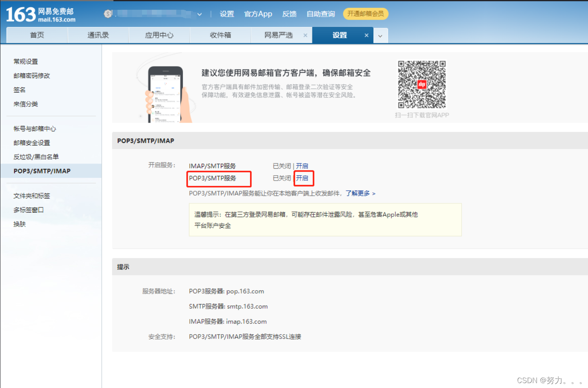Screen dimensions: 588x388
Task: Open 反垃圾/黑白名单 in the sidebar
Action: click(x=36, y=157)
